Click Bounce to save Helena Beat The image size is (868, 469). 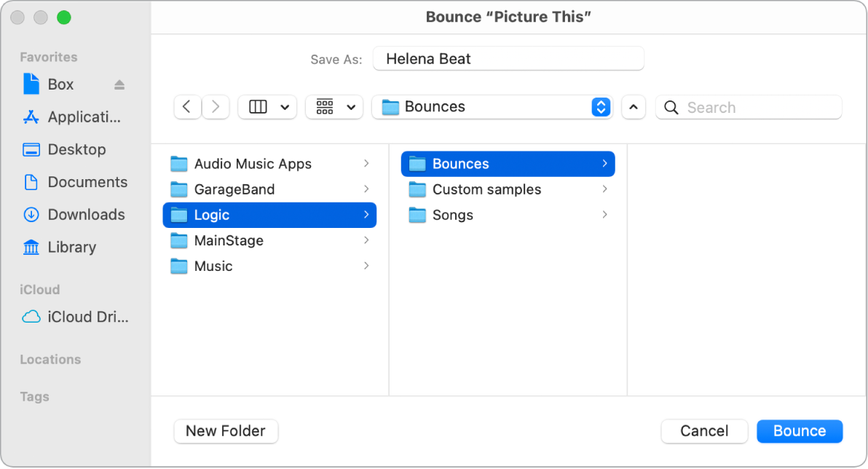800,431
